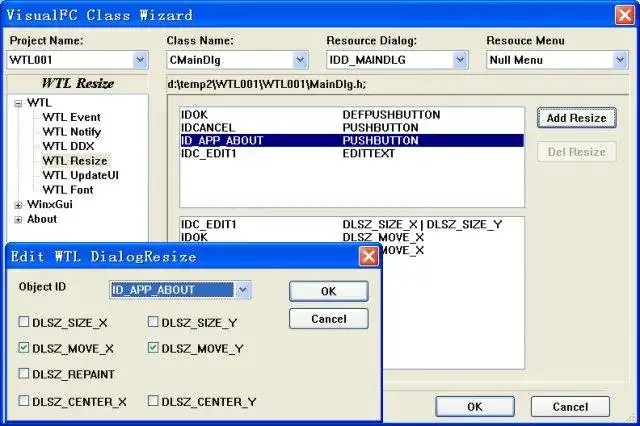Click the About tree label
This screenshot has width=640, height=426.
[x=42, y=219]
